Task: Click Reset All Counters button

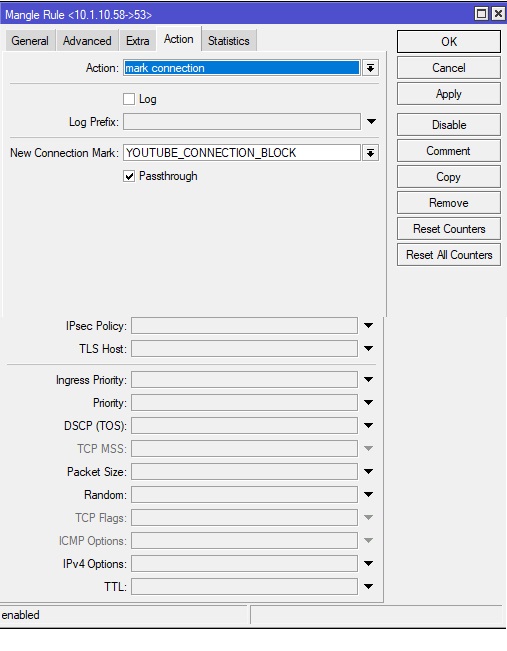Action: tap(448, 255)
